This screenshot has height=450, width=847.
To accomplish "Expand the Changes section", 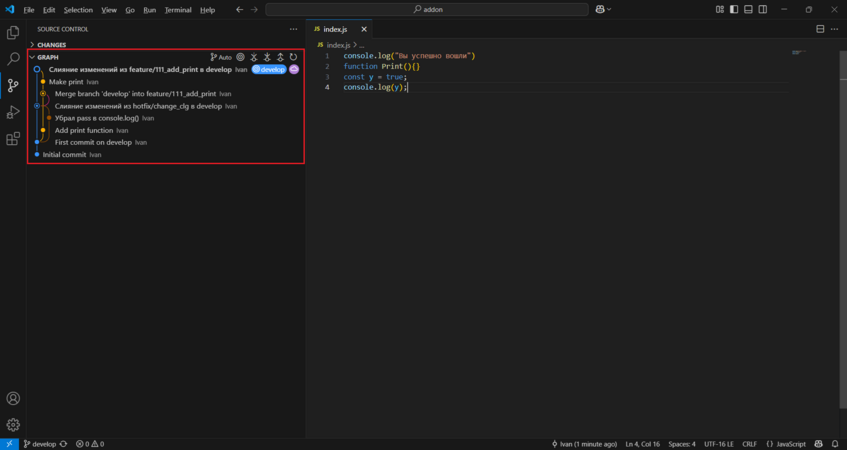I will [x=51, y=45].
